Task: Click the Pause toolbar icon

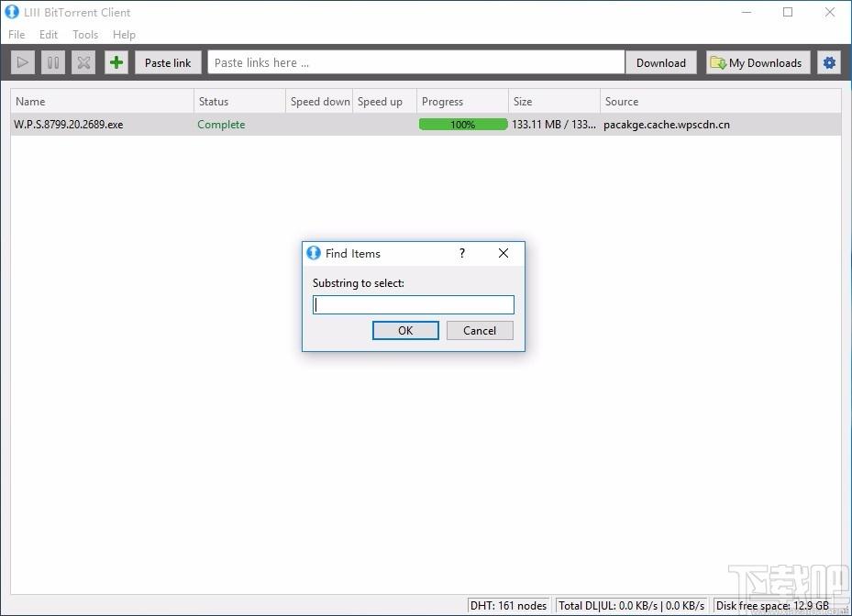Action: point(53,62)
